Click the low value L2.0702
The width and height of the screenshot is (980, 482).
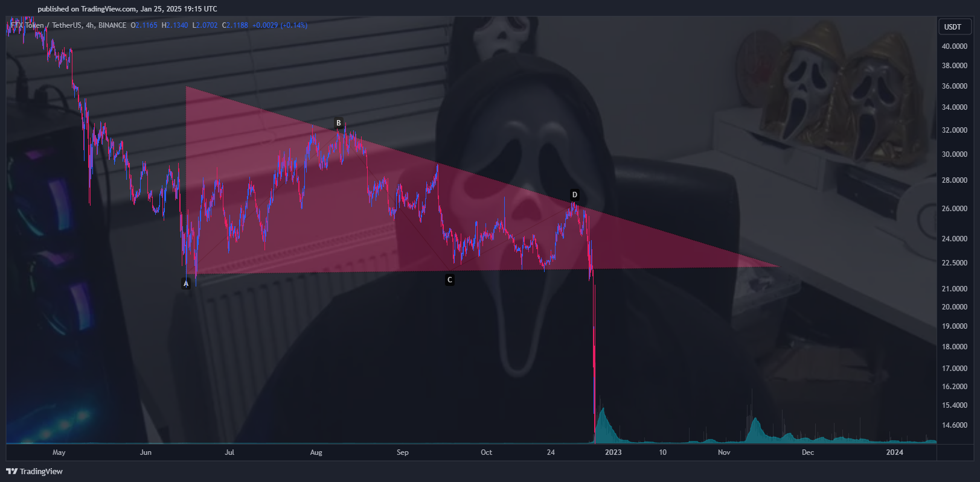click(205, 25)
